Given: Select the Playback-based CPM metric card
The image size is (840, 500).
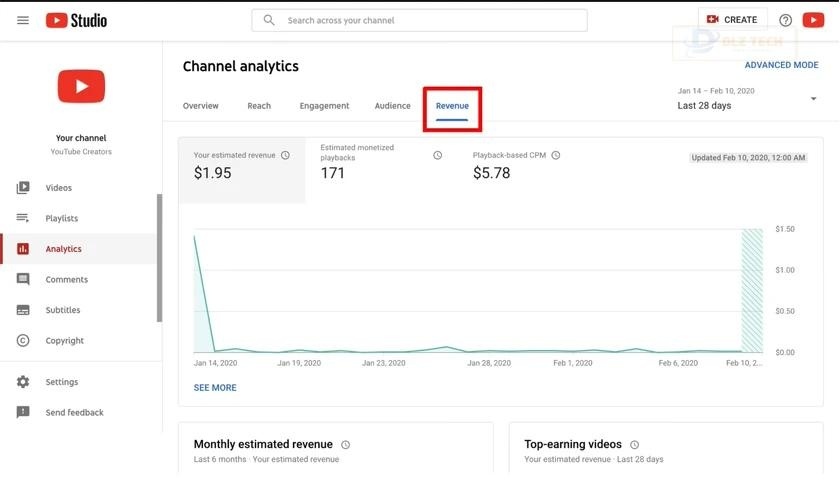Looking at the screenshot, I should pos(515,166).
